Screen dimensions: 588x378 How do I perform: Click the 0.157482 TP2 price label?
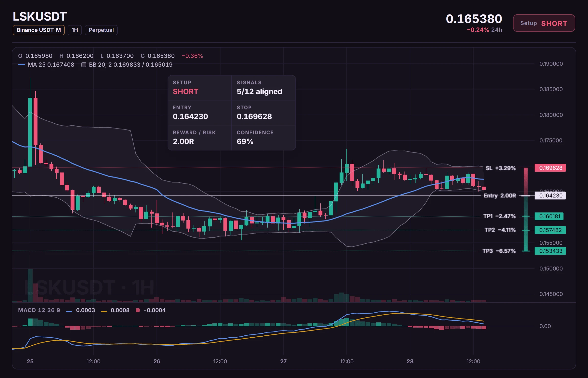(550, 230)
